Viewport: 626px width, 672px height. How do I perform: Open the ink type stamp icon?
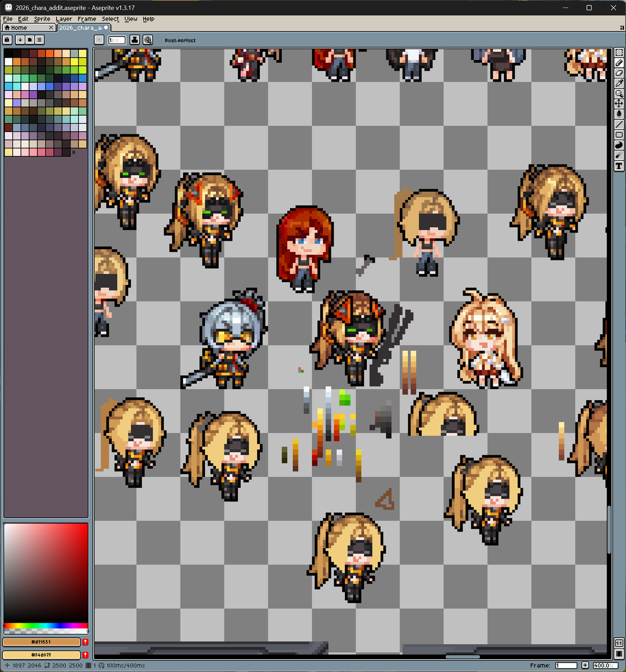pos(135,40)
